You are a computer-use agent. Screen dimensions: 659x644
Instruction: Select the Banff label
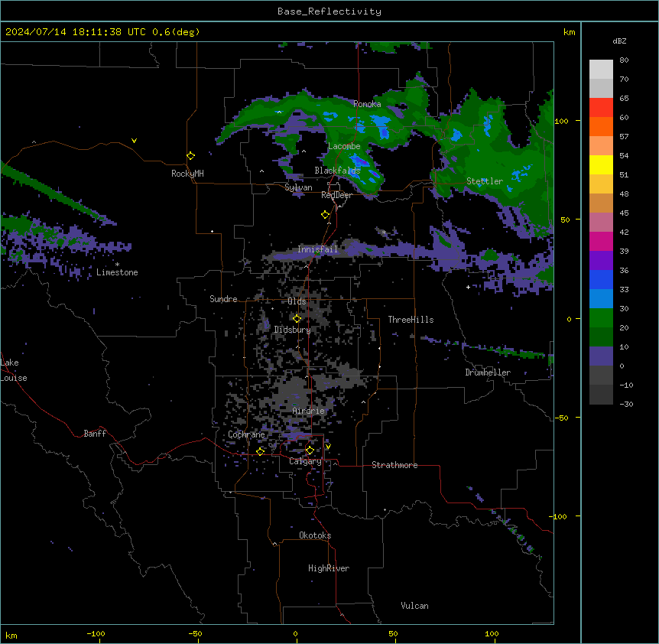[95, 434]
